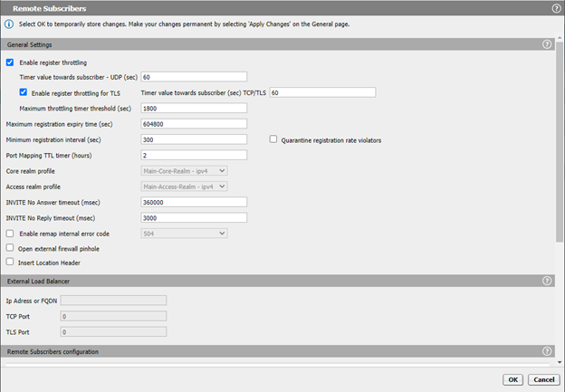
Task: Disable Enable register throttling checkbox
Action: (x=10, y=62)
